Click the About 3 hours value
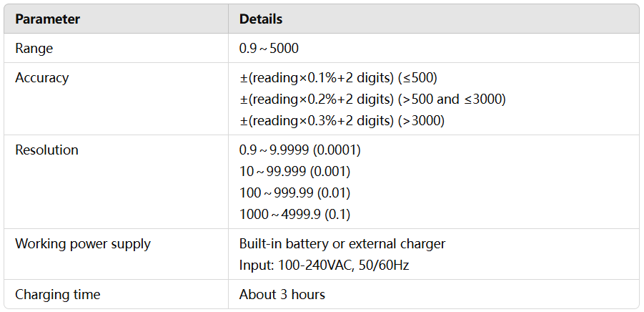 [x=282, y=295]
